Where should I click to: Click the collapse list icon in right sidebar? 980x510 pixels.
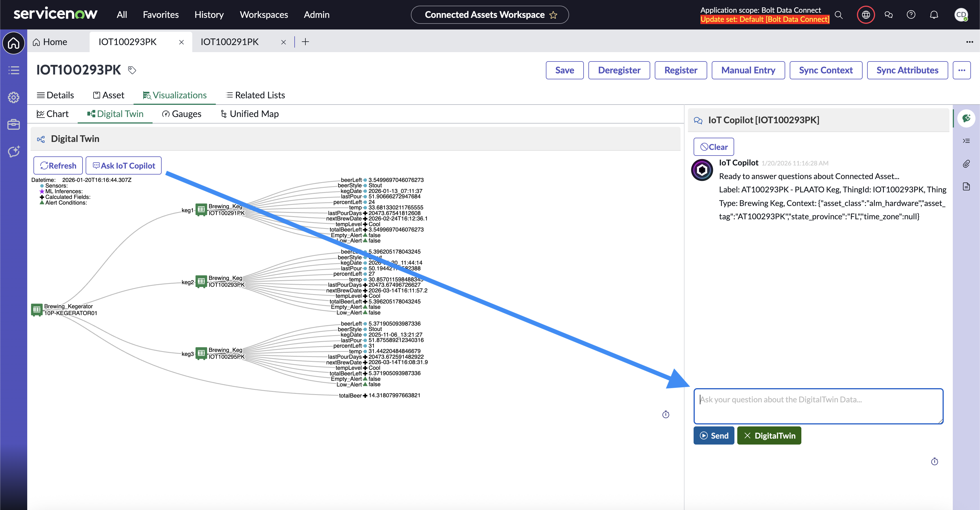click(x=966, y=141)
